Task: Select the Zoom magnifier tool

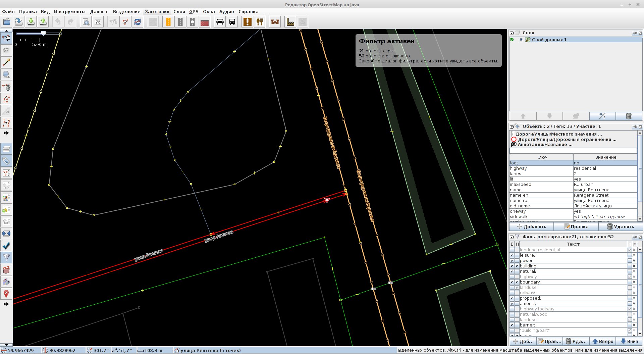Action: click(x=6, y=74)
